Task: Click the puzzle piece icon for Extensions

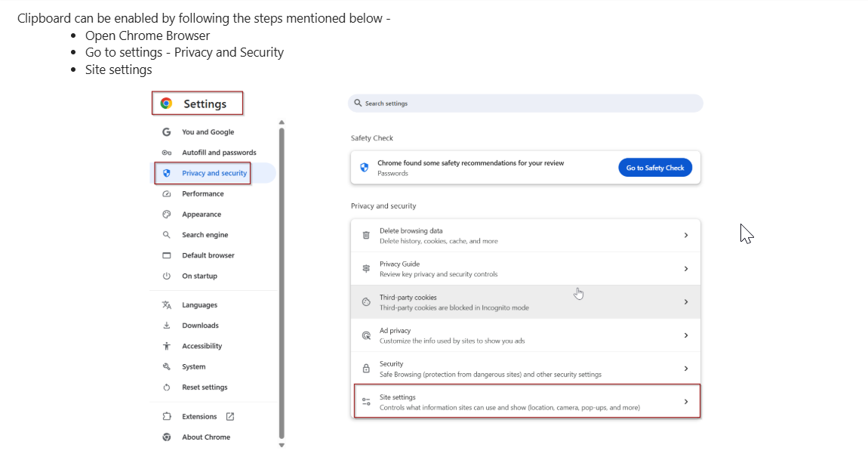Action: coord(166,416)
